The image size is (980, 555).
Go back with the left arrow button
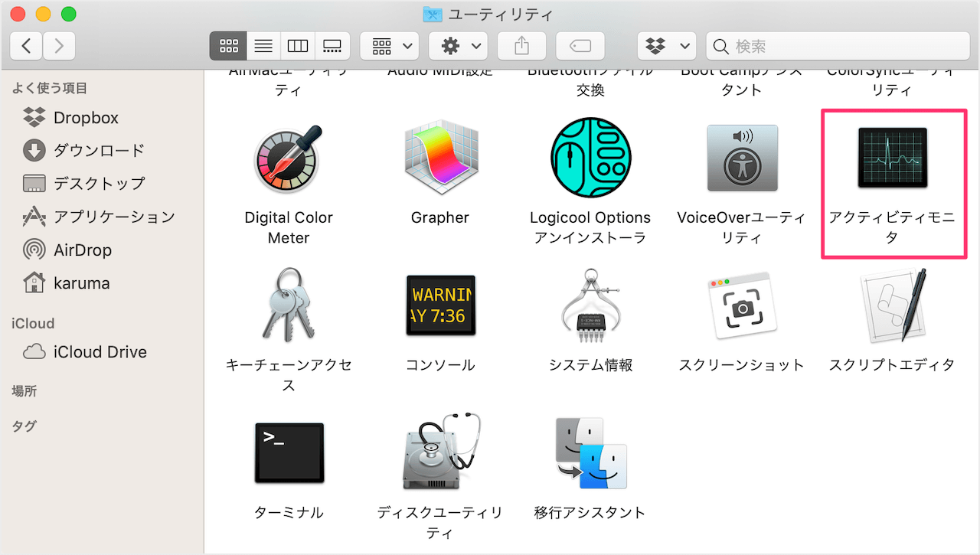click(x=27, y=46)
